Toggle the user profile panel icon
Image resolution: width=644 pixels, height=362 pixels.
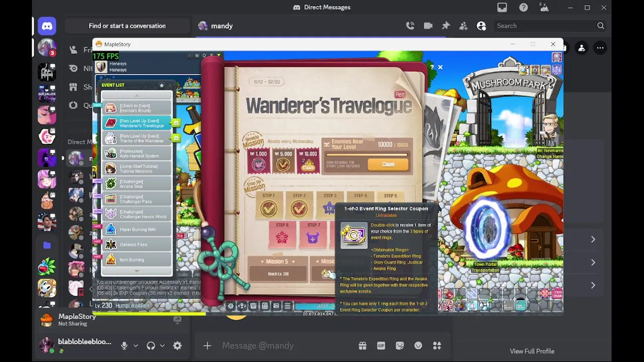pos(481,26)
